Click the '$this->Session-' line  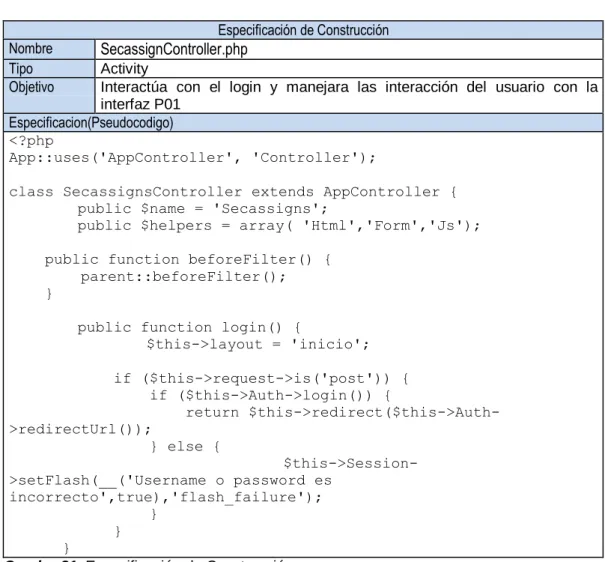[x=350, y=463]
